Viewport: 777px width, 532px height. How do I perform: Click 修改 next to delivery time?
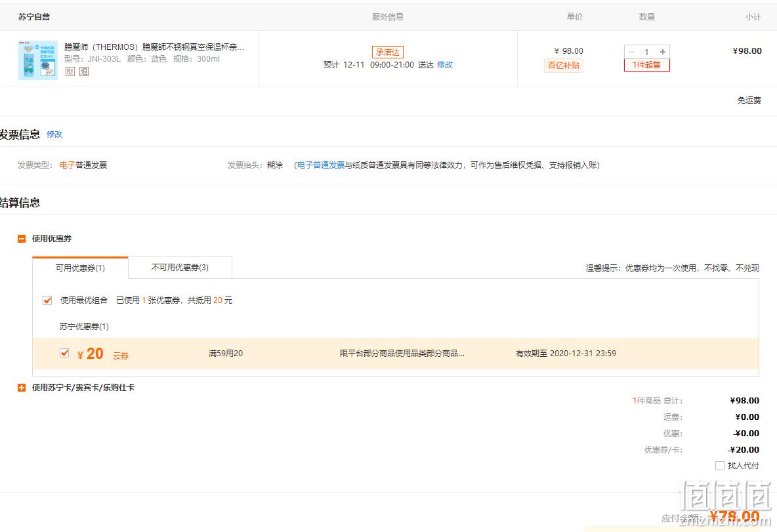click(445, 65)
